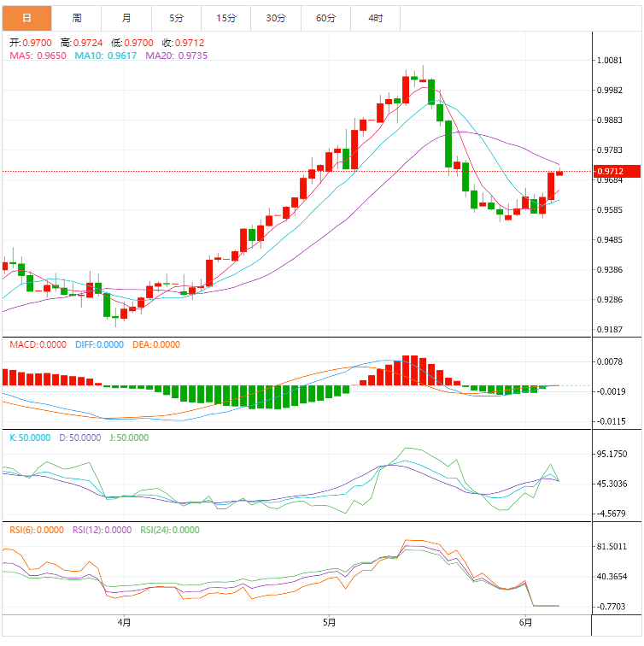
Task: Select the RSI(6) indicator label
Action: point(37,530)
